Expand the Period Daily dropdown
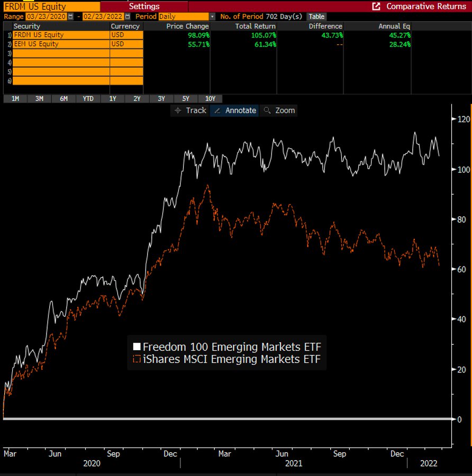The width and height of the screenshot is (472, 476). point(212,17)
